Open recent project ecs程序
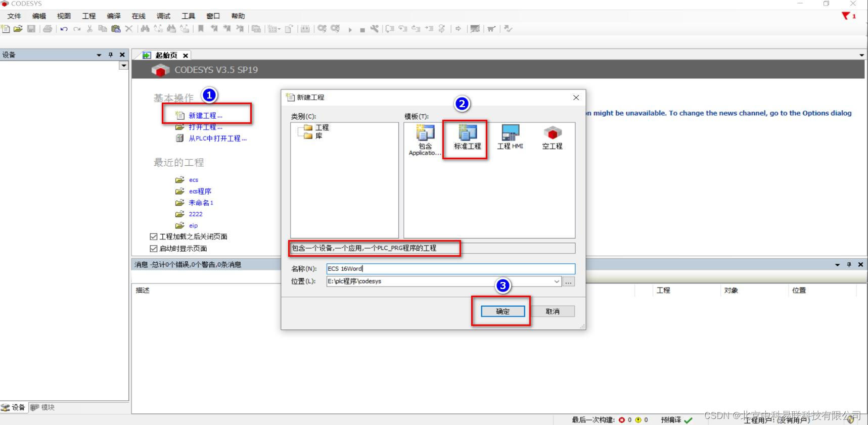Screen dimensions: 868x425 point(200,191)
